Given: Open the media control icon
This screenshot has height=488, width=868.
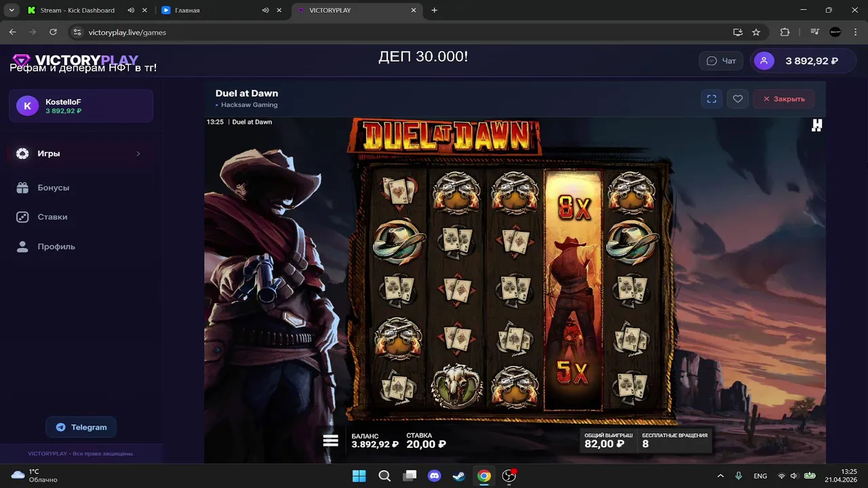Looking at the screenshot, I should click(x=816, y=32).
